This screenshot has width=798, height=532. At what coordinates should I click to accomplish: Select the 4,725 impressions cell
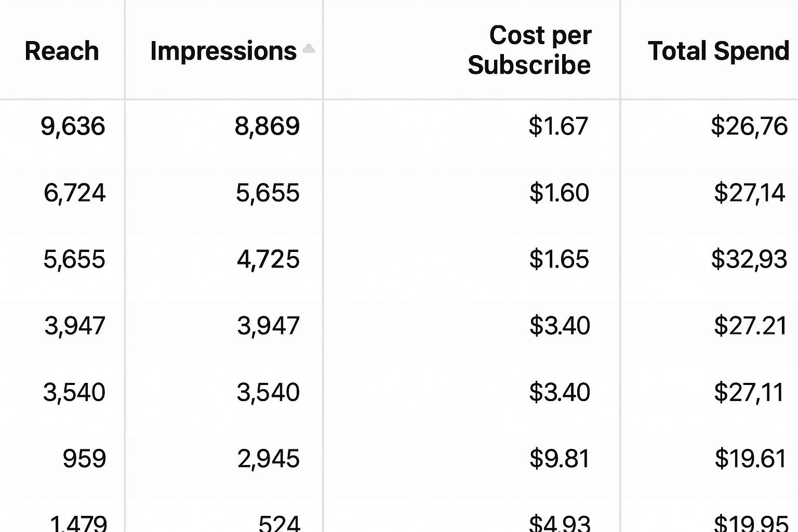268,259
